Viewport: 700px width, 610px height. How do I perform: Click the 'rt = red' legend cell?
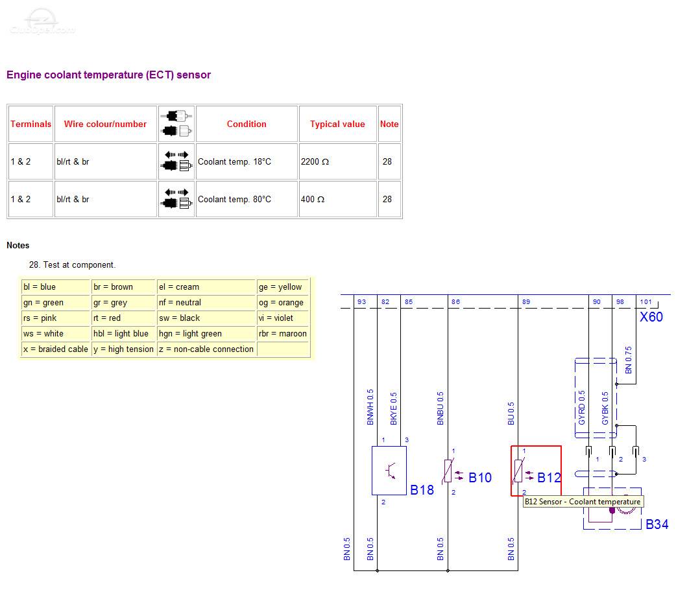pos(124,318)
